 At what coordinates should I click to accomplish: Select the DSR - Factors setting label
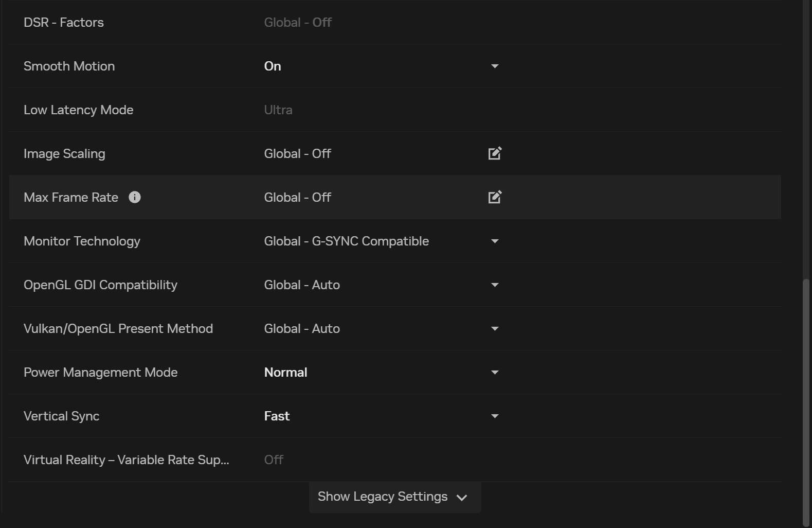point(64,22)
